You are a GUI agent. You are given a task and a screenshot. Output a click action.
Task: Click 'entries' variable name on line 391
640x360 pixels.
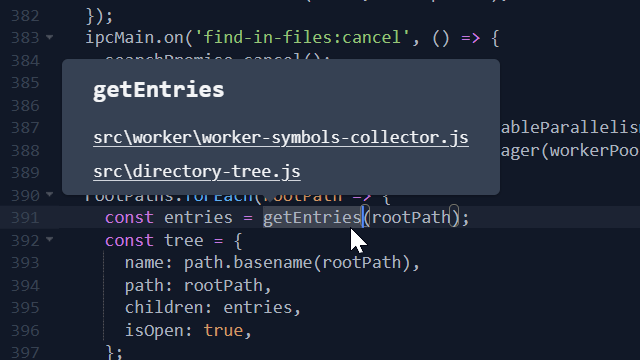pos(198,217)
